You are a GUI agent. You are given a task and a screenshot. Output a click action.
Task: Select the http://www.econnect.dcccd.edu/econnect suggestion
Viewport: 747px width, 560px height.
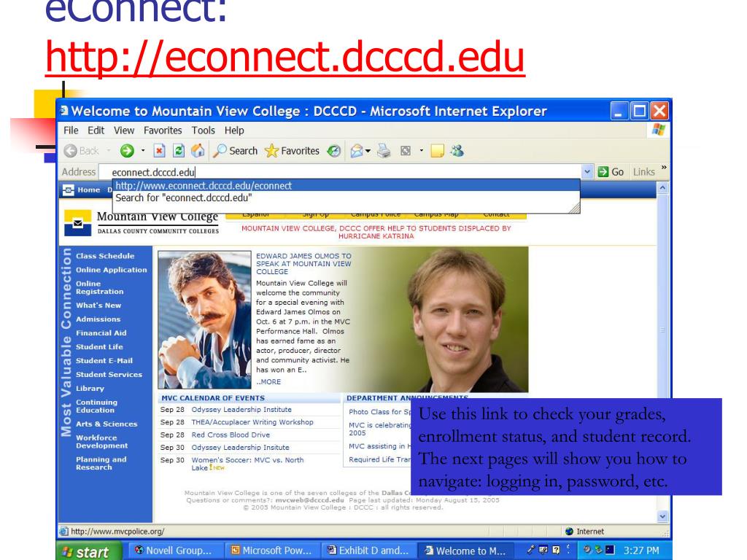click(x=347, y=186)
